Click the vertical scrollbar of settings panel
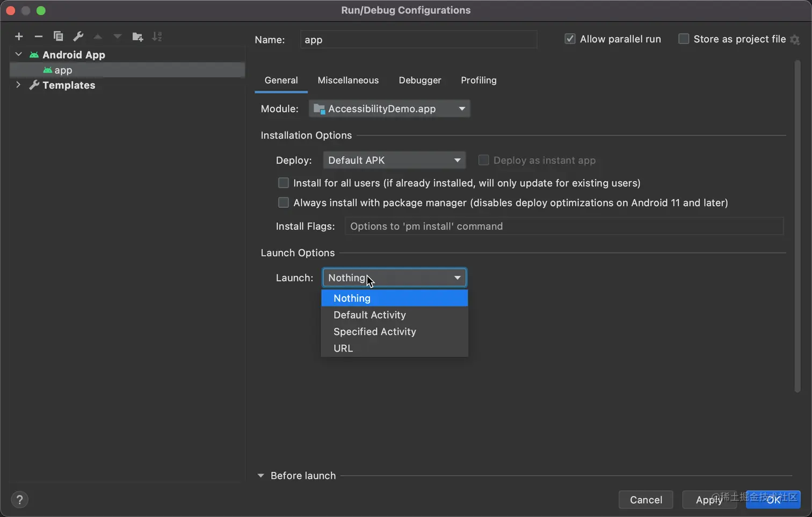This screenshot has height=517, width=812. pyautogui.click(x=797, y=227)
